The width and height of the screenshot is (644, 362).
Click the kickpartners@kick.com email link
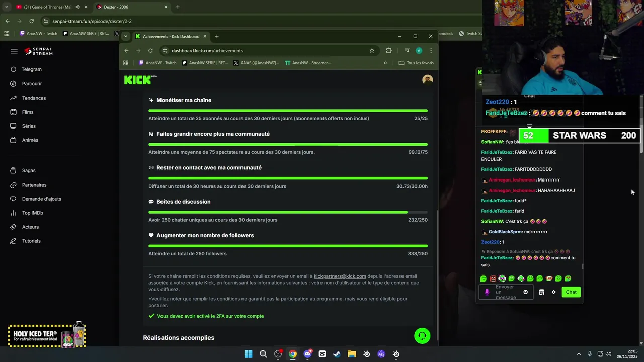point(340,276)
